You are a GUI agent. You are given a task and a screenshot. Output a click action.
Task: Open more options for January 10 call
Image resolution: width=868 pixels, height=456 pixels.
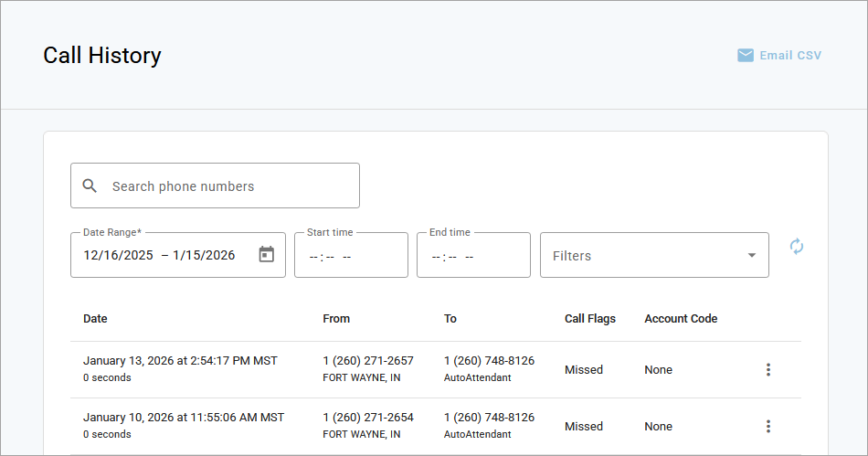(x=767, y=426)
